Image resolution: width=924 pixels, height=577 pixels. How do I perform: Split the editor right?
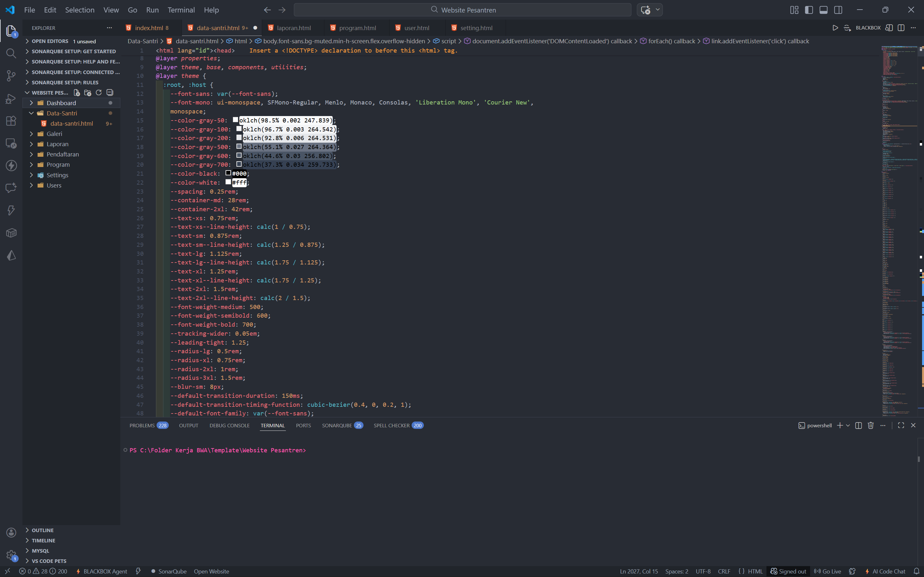point(901,28)
